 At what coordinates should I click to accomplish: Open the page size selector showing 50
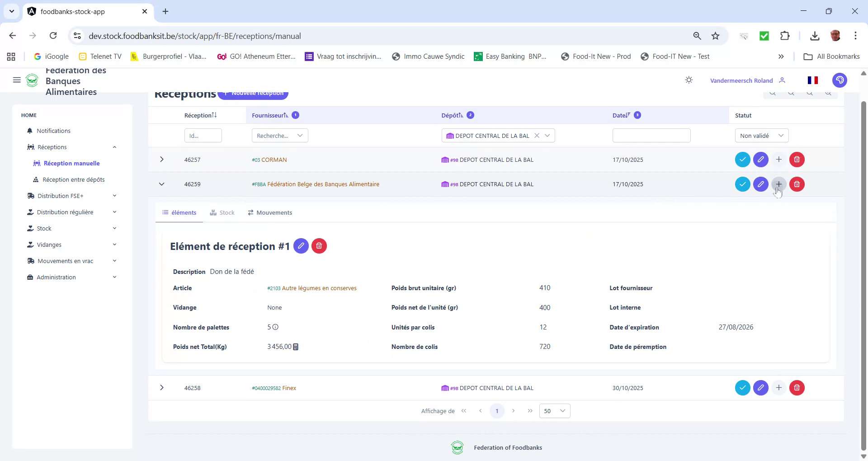(554, 411)
